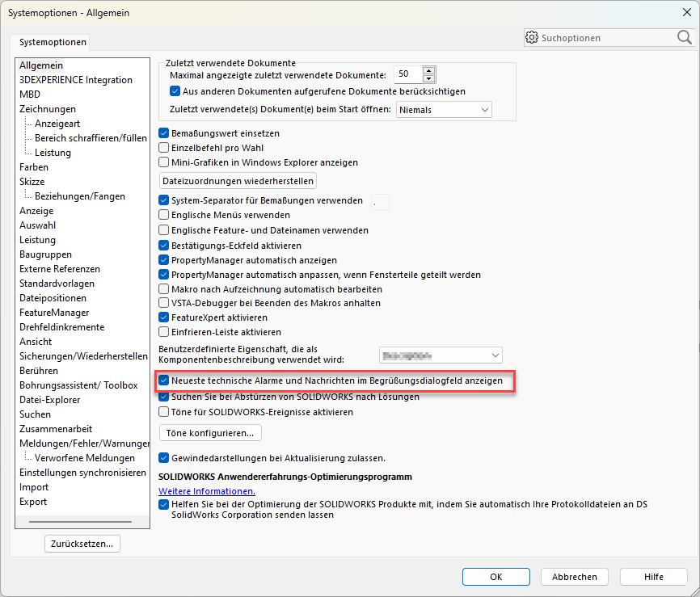Click 'Dateizuordnungen wiederherstellen' button
The height and width of the screenshot is (597, 700).
click(x=238, y=180)
